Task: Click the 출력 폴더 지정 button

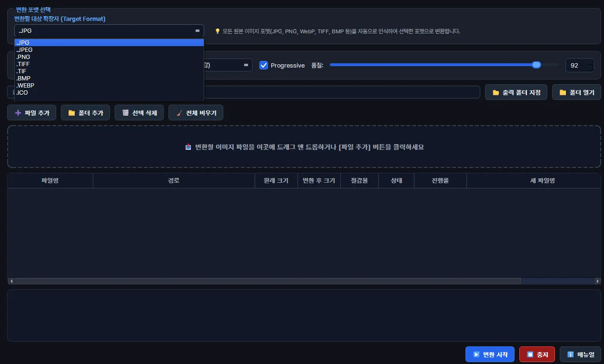Action: (x=516, y=92)
